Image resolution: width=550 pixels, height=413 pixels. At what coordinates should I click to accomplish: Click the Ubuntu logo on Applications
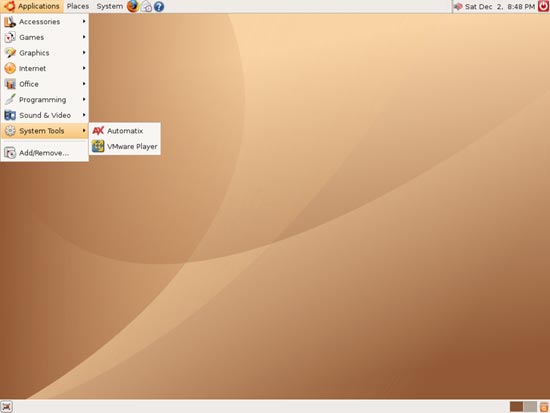pyautogui.click(x=9, y=6)
